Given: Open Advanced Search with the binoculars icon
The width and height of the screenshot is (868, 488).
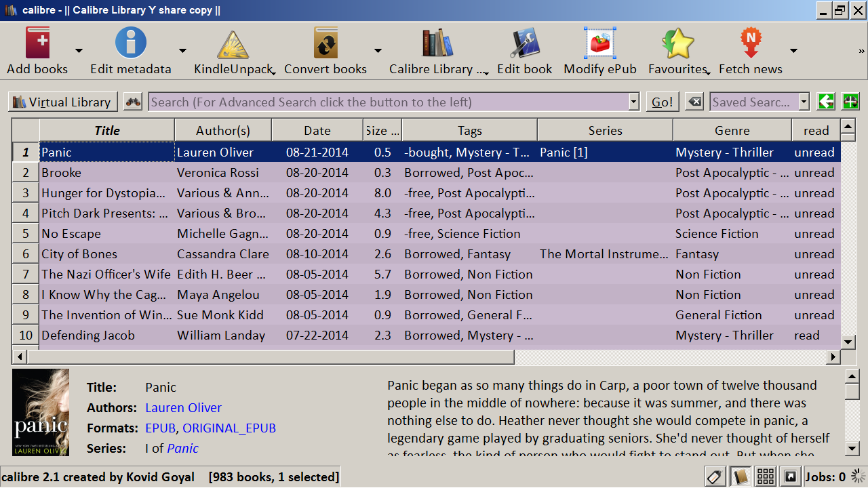Looking at the screenshot, I should tap(133, 102).
